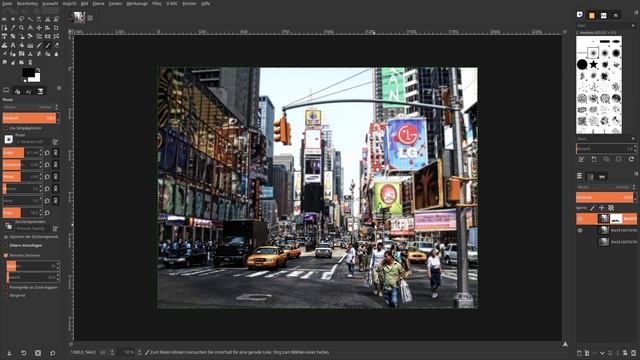Viewport: 640px width, 360px height.
Task: Open the Filter menu
Action: point(156,3)
